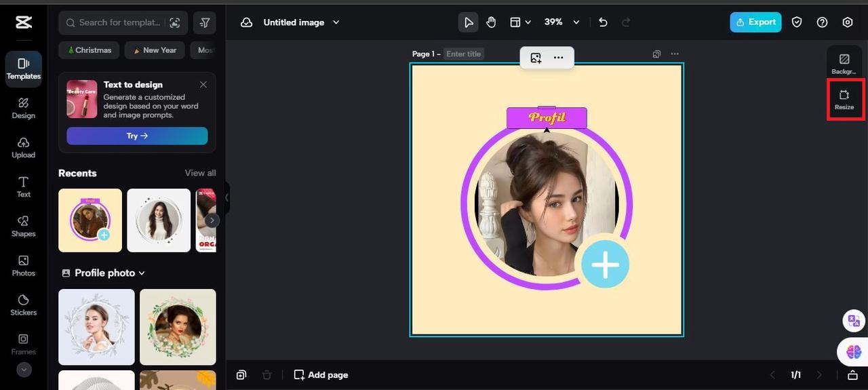Open the Photos sidebar tab
Viewport: 868px width, 390px height.
24,266
